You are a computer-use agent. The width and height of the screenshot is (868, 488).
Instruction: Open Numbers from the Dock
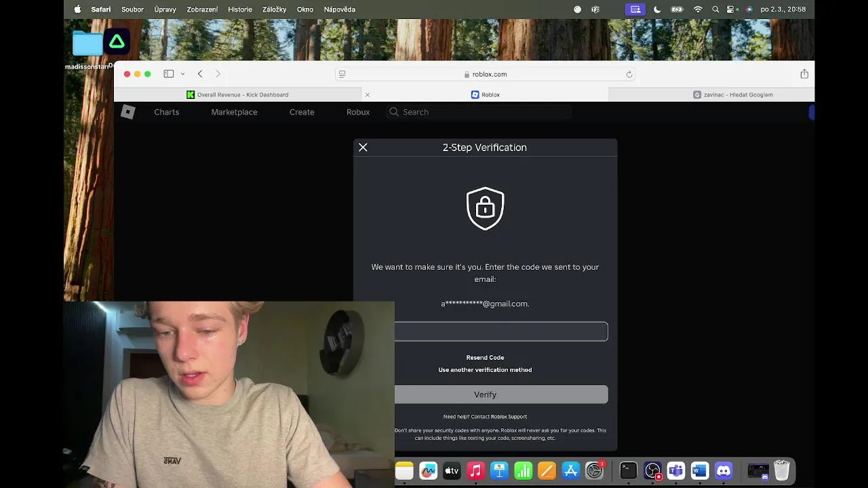click(x=524, y=470)
